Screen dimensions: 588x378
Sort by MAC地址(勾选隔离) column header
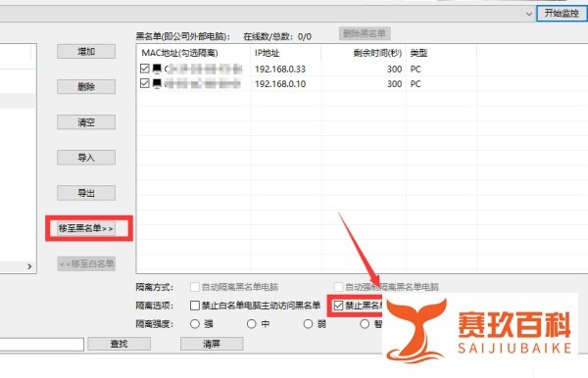pos(193,53)
